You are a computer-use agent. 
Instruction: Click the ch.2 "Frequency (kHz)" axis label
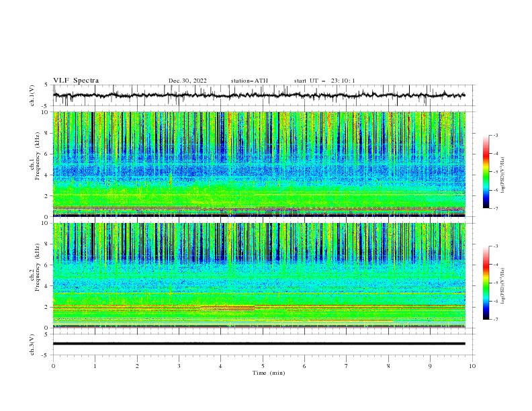pyautogui.click(x=38, y=267)
